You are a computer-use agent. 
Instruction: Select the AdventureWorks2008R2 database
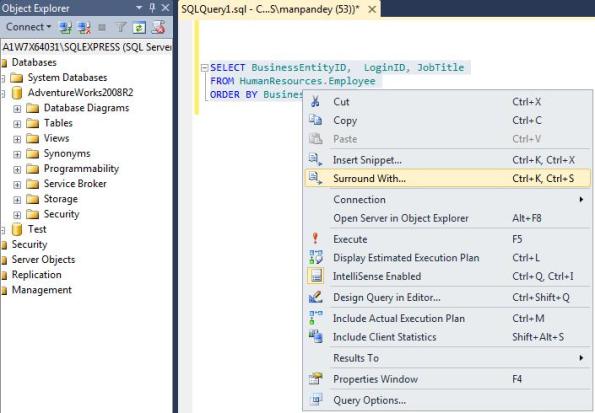point(80,93)
